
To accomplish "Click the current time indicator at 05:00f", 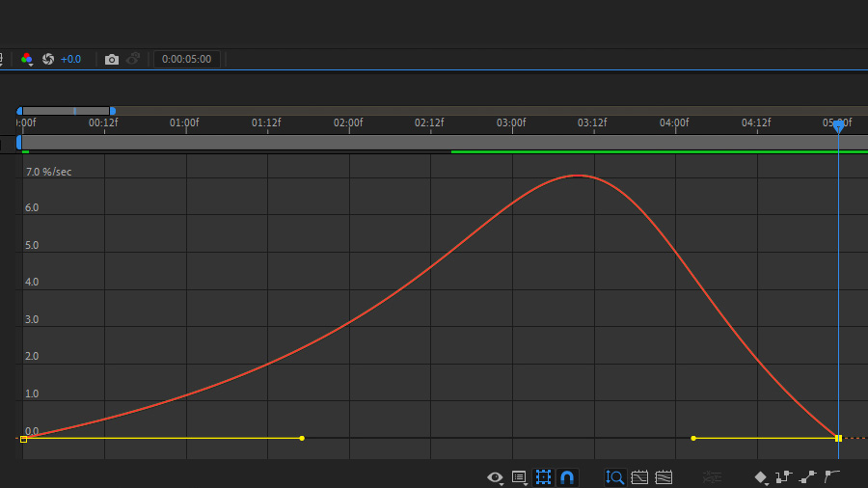I will tap(839, 126).
